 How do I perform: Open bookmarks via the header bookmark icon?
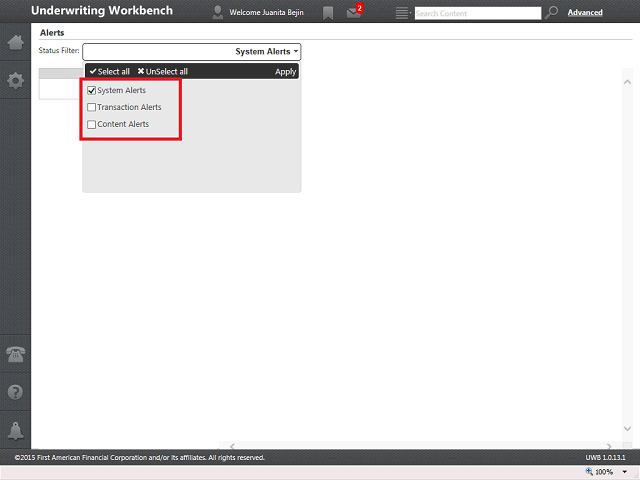tap(328, 13)
